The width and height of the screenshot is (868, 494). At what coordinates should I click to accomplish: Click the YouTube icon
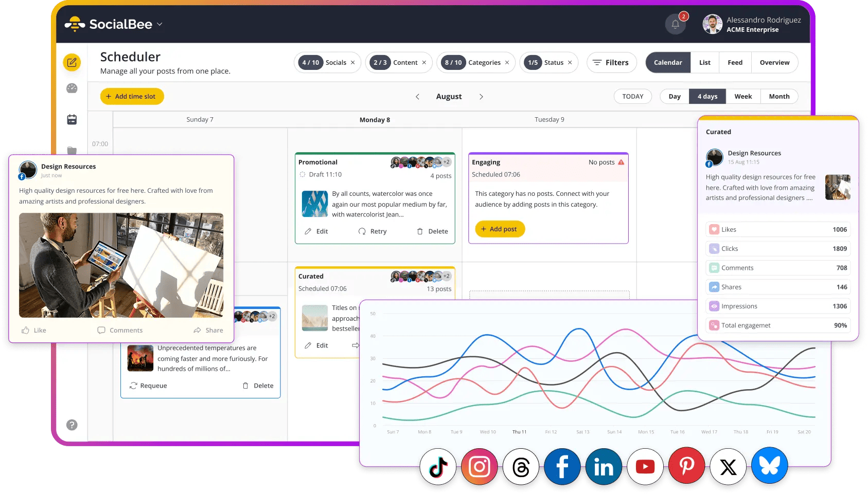pyautogui.click(x=645, y=467)
